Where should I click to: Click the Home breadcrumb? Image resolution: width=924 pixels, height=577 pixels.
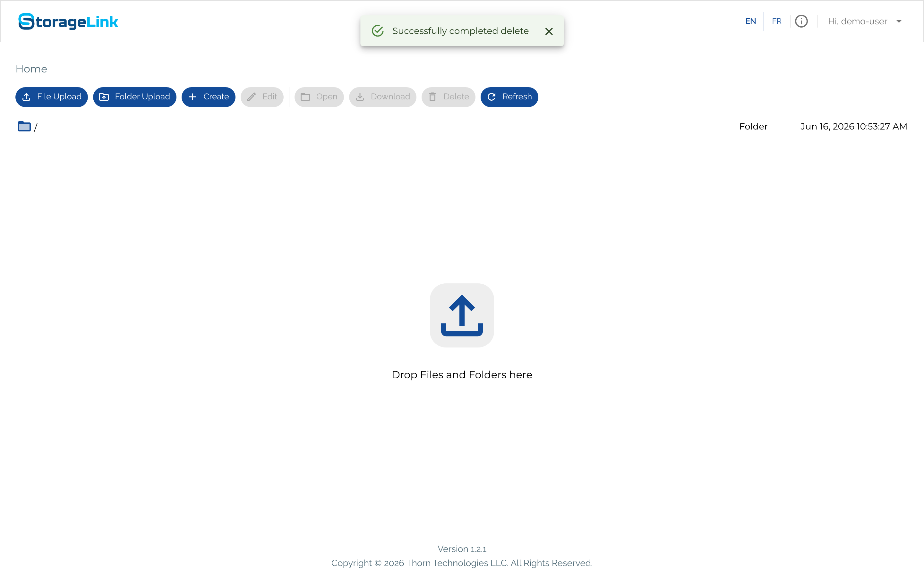pos(31,69)
